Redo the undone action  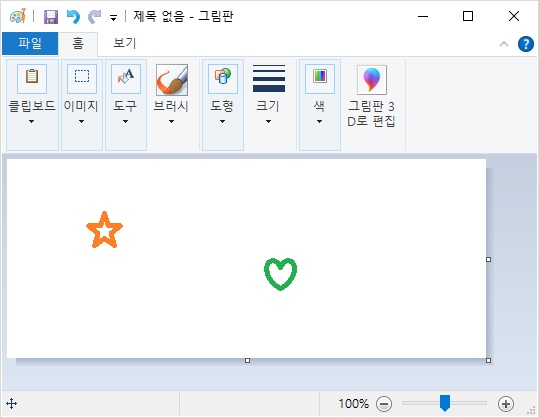pyautogui.click(x=95, y=16)
